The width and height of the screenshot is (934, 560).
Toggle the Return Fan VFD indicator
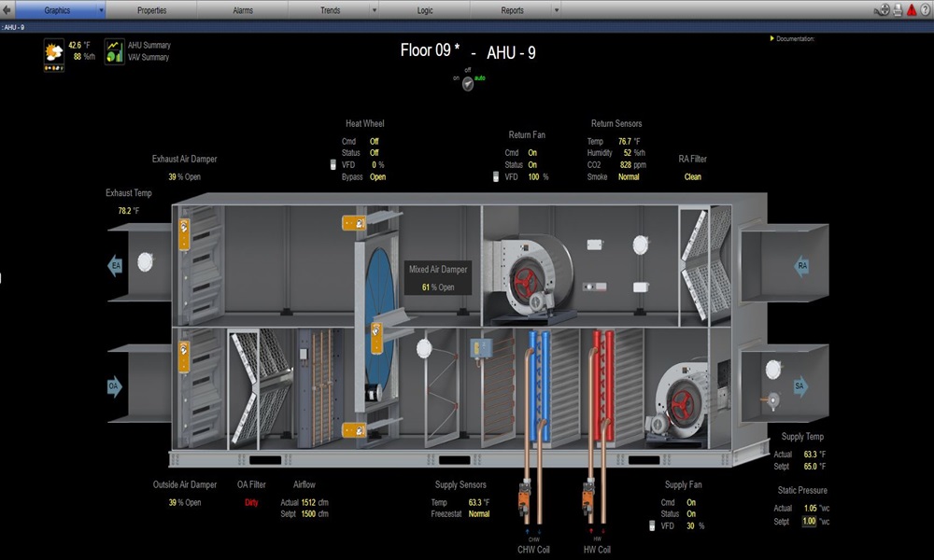pyautogui.click(x=497, y=176)
